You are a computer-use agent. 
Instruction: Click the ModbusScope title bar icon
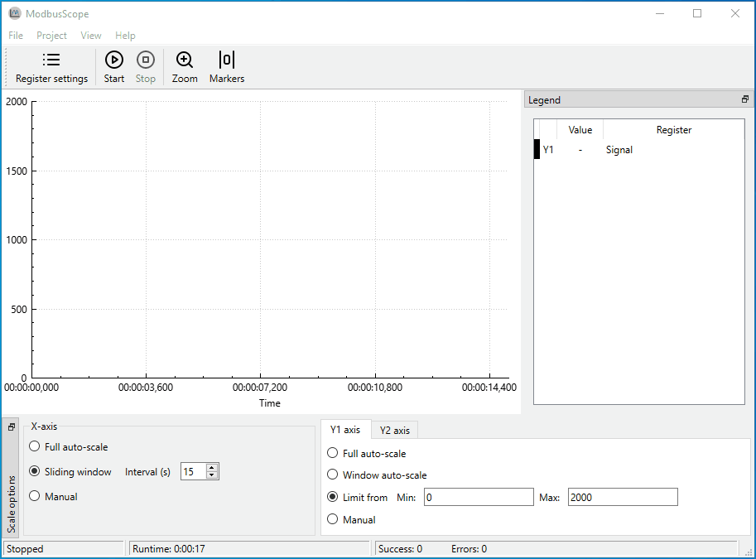coord(14,13)
